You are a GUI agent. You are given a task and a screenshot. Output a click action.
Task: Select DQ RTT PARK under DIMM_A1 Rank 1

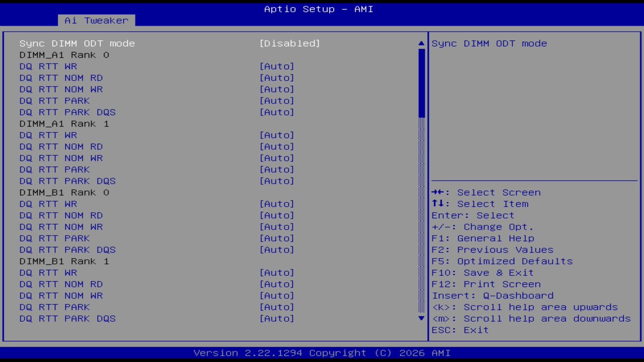pyautogui.click(x=54, y=169)
